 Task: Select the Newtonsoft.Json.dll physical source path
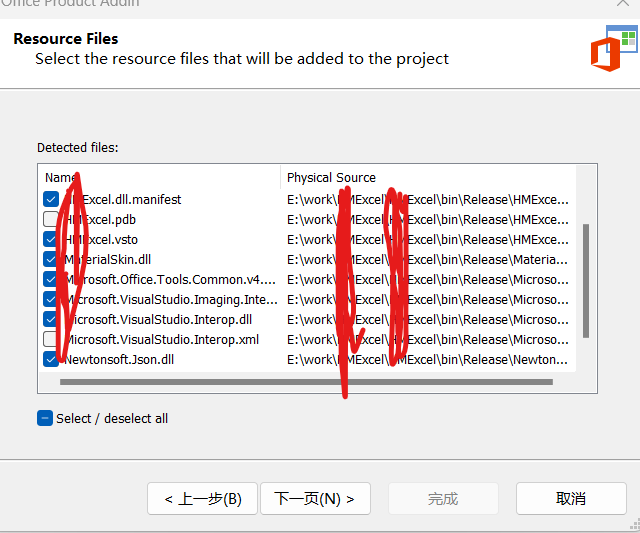[x=428, y=360]
